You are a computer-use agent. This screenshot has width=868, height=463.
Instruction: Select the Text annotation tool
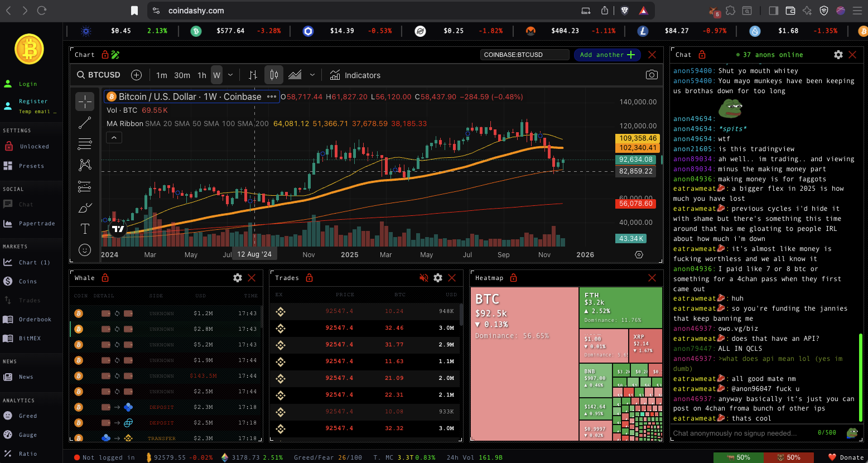(x=85, y=229)
